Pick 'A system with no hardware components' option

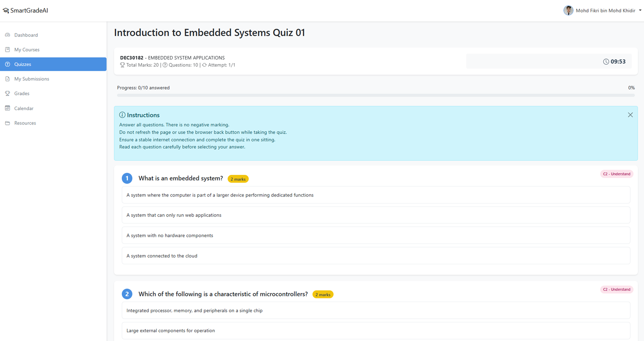click(375, 236)
